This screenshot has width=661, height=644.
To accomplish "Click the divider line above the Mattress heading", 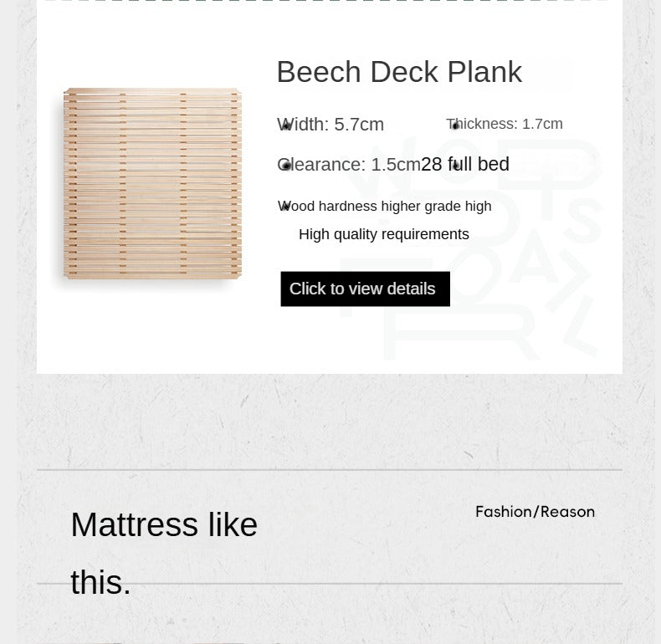I will 330,470.
